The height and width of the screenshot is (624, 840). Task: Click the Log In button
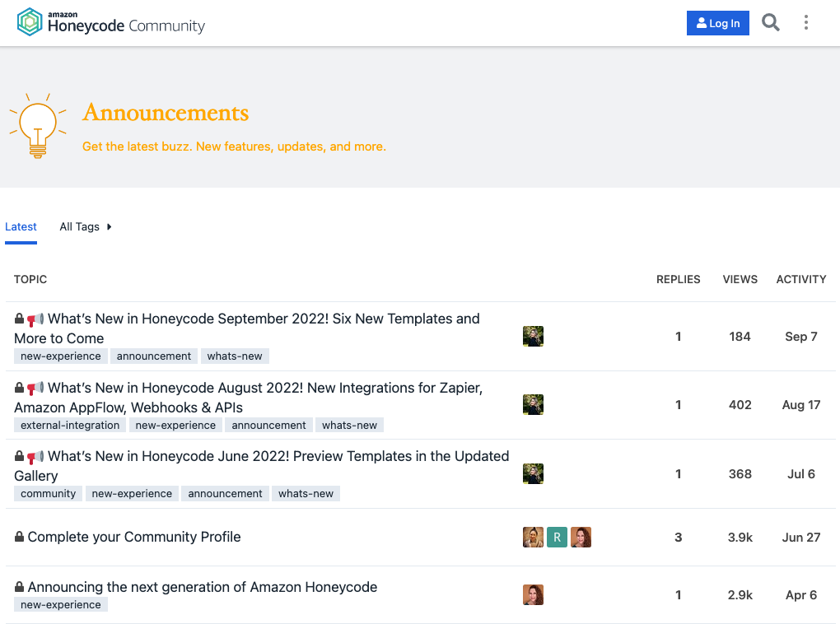pos(717,23)
